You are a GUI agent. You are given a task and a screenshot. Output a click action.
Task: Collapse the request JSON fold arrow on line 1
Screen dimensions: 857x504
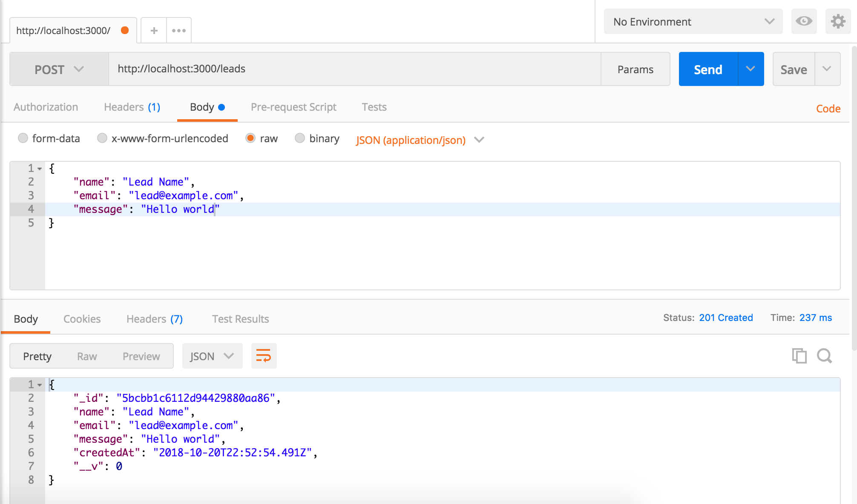40,169
